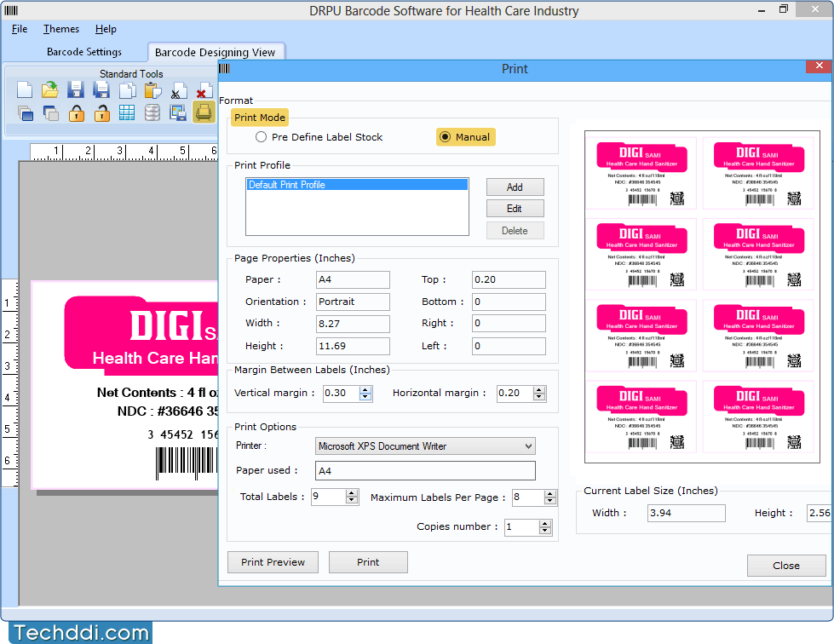
Task: Click the page Height field 11.69
Action: point(353,346)
